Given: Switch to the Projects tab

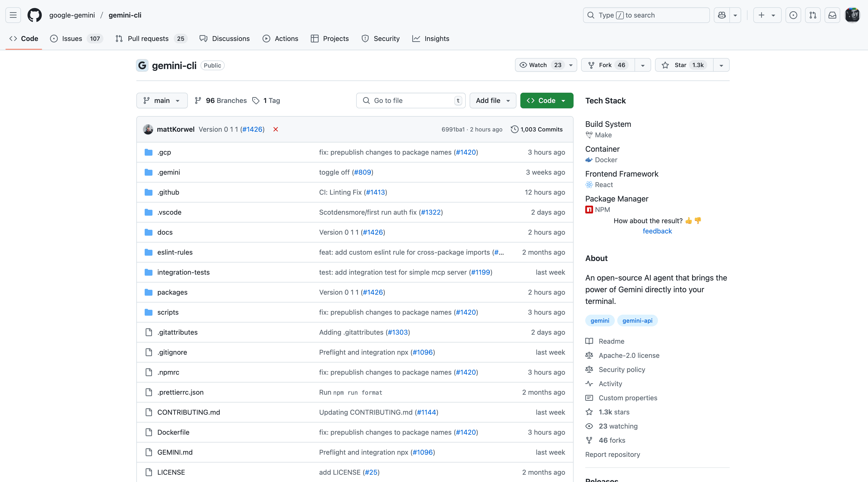Looking at the screenshot, I should pos(330,38).
